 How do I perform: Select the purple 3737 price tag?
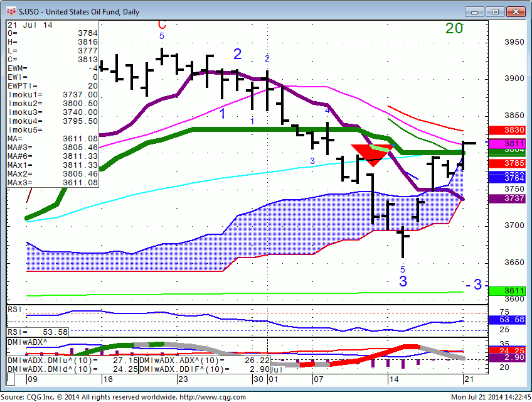[x=514, y=198]
